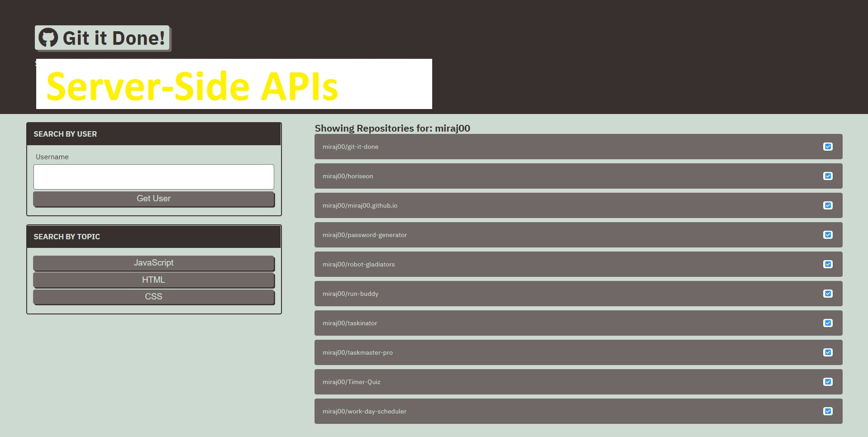This screenshot has width=868, height=437.
Task: Search repositories by HTML topic
Action: (154, 280)
